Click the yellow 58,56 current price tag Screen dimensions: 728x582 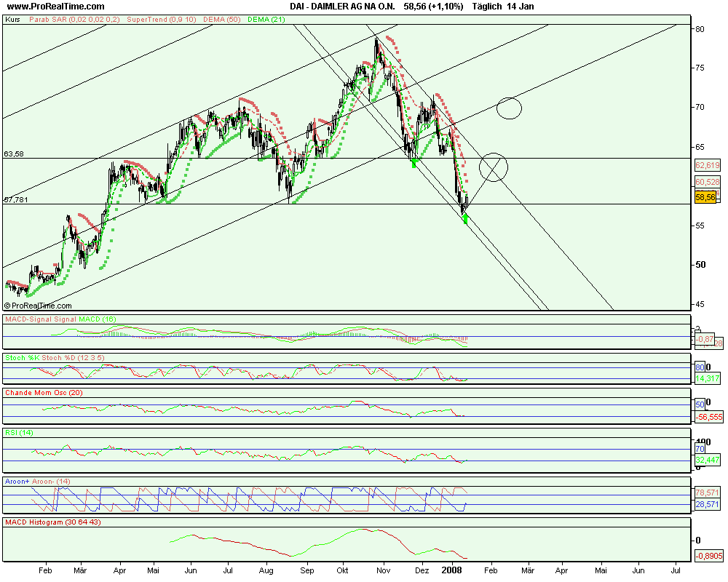tap(705, 197)
